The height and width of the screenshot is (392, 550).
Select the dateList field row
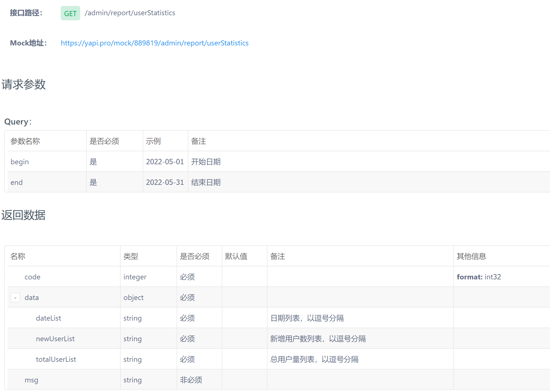pos(49,318)
